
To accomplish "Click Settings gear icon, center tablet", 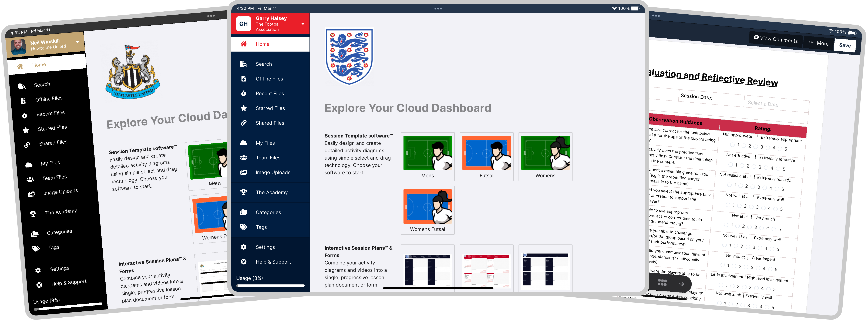I will (x=243, y=247).
